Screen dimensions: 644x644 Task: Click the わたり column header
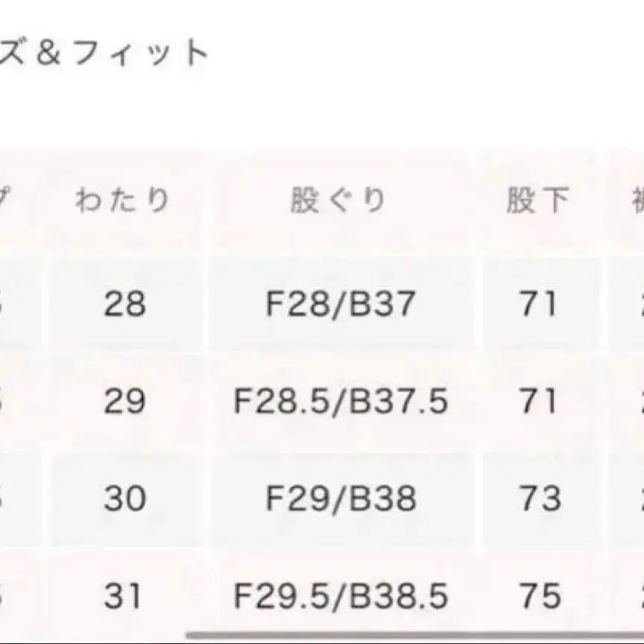tap(124, 201)
